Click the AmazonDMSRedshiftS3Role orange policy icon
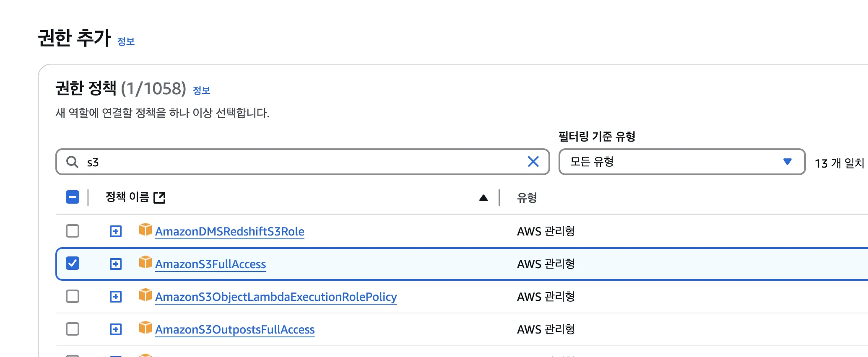Image resolution: width=868 pixels, height=357 pixels. [145, 230]
